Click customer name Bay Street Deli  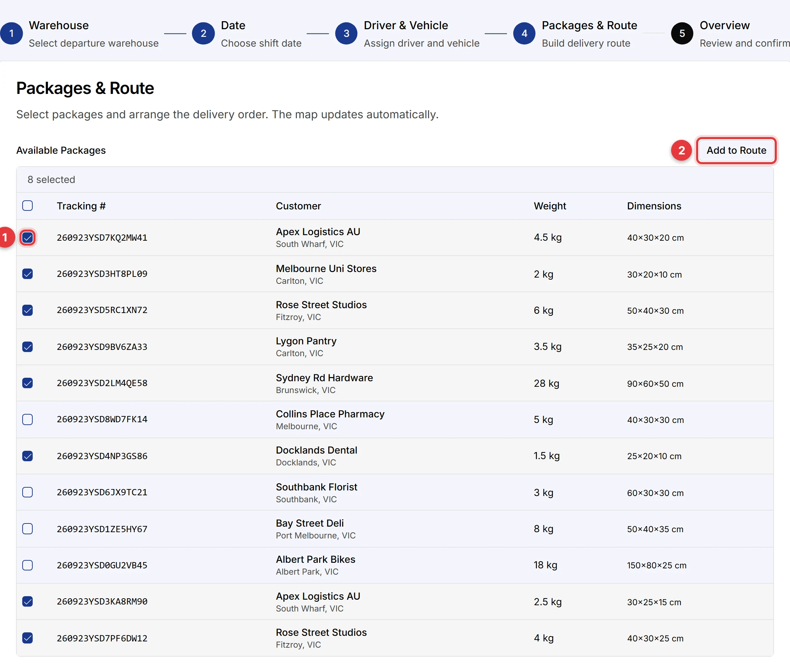coord(309,523)
